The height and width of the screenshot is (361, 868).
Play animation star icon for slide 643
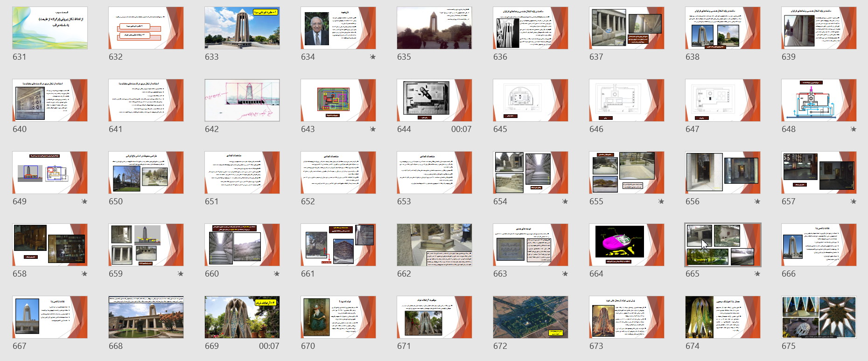point(372,129)
